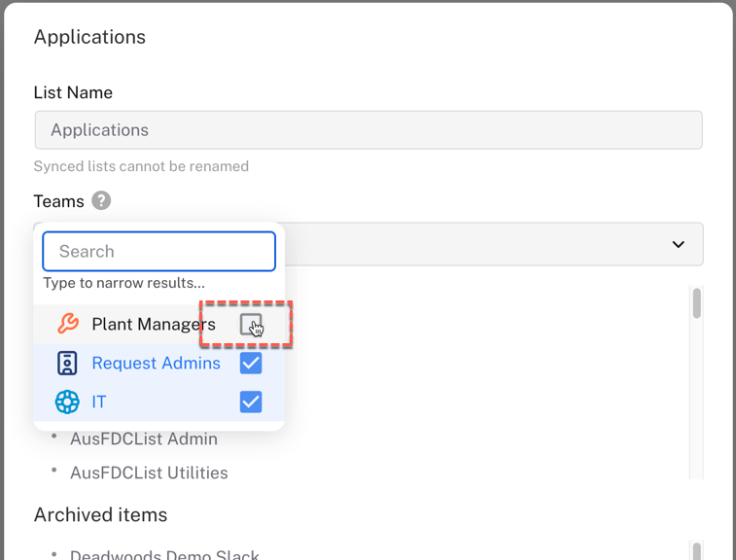Focus the team Search field
Viewport: 736px width, 560px height.
(x=159, y=251)
